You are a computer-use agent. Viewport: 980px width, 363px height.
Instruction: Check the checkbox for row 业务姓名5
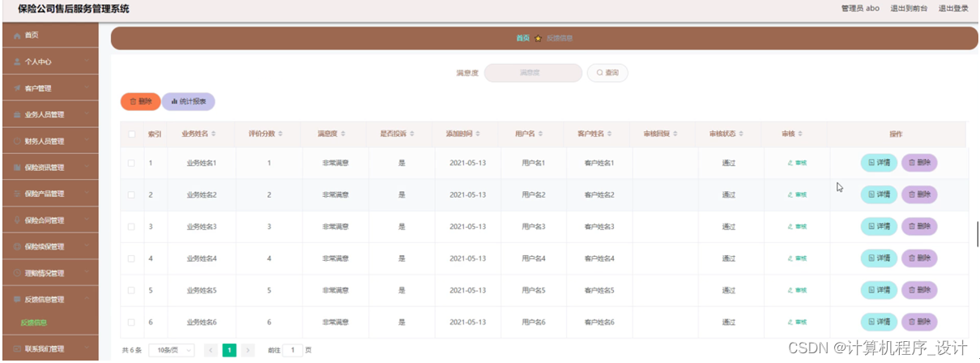click(131, 290)
